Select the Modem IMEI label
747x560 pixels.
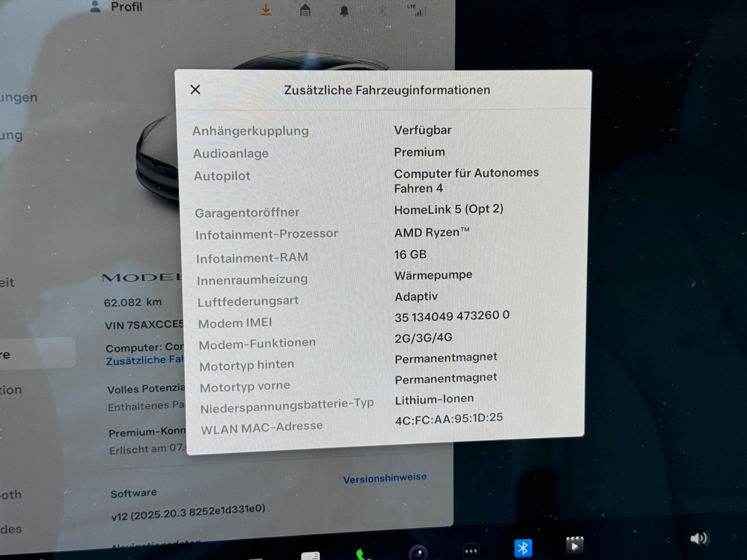[235, 323]
